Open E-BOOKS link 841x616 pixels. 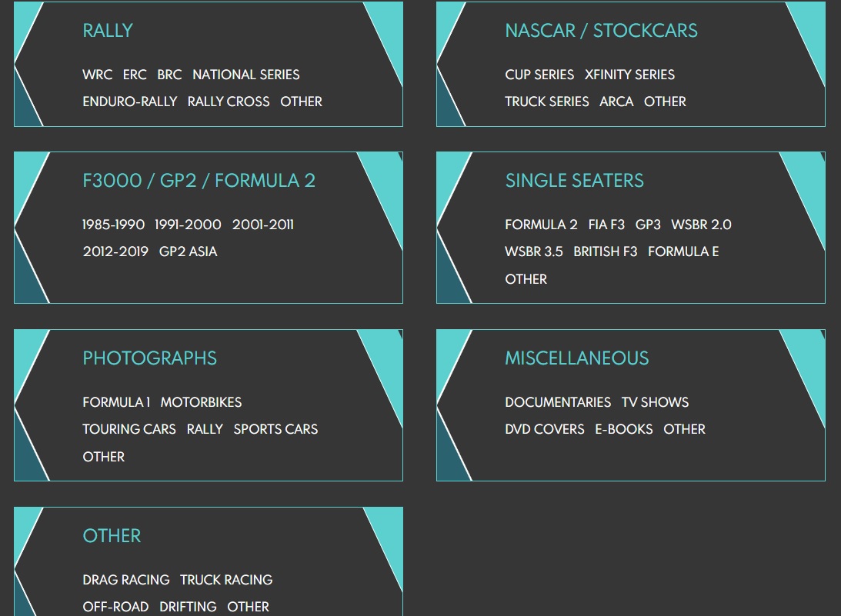point(624,429)
